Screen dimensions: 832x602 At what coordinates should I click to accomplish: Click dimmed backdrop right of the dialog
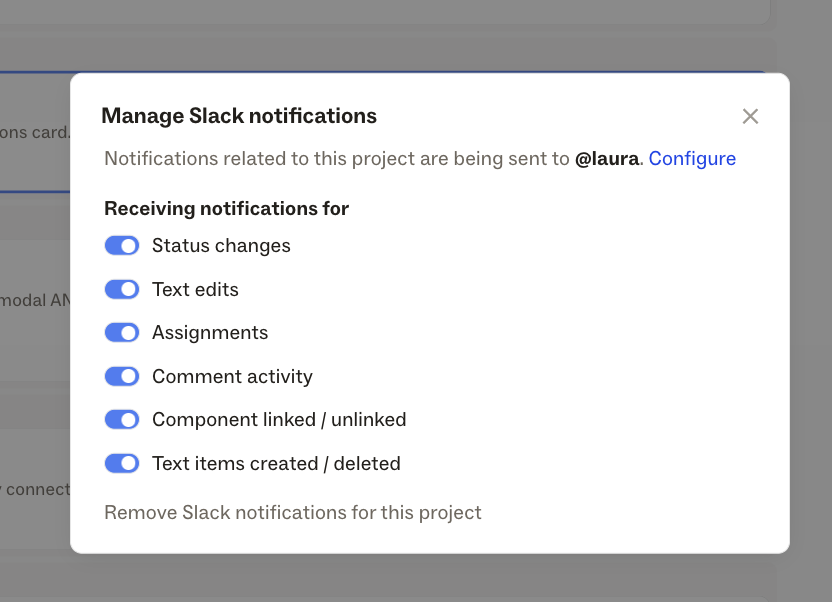(811, 313)
